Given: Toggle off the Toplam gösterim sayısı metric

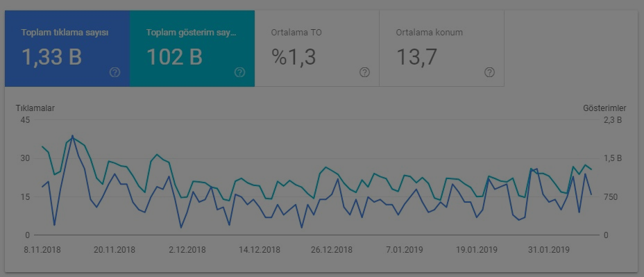Looking at the screenshot, I should click(x=192, y=49).
